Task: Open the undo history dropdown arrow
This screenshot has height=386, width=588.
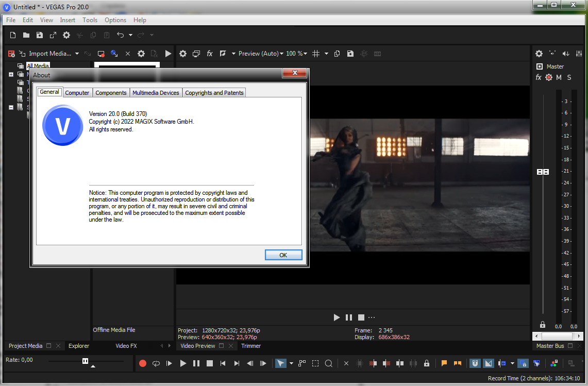Action: (x=130, y=35)
